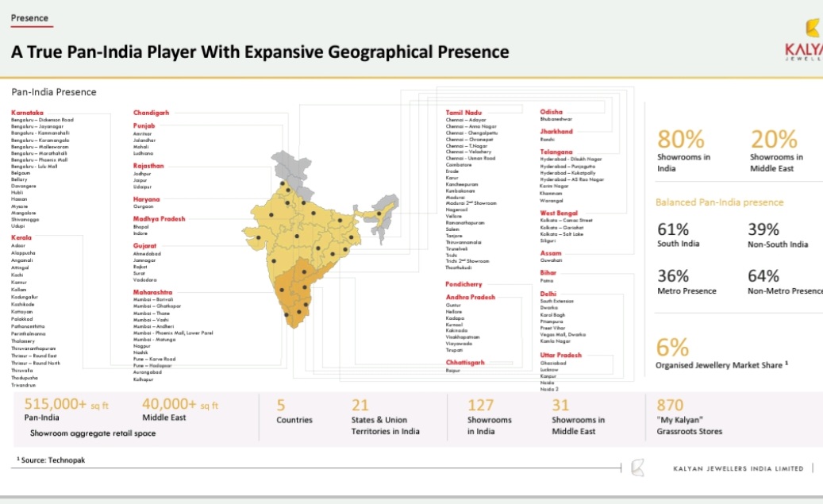
Task: Select the 'Tamil Nadu' state heading
Action: click(463, 113)
